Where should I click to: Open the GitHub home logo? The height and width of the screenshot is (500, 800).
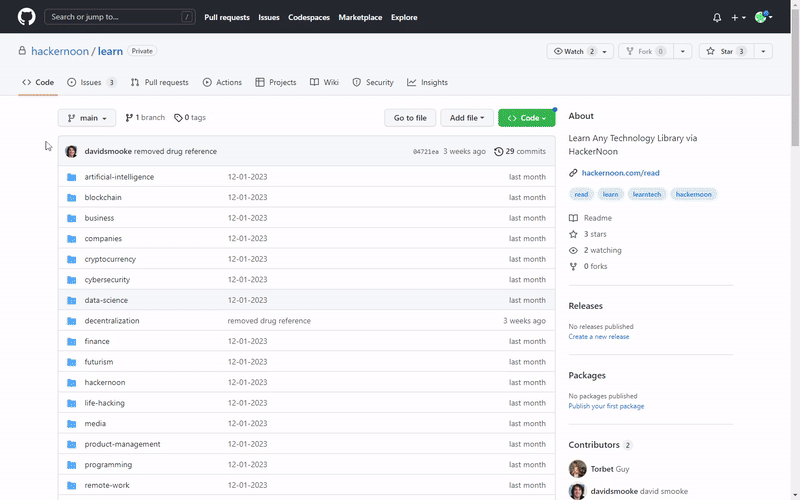pyautogui.click(x=27, y=17)
